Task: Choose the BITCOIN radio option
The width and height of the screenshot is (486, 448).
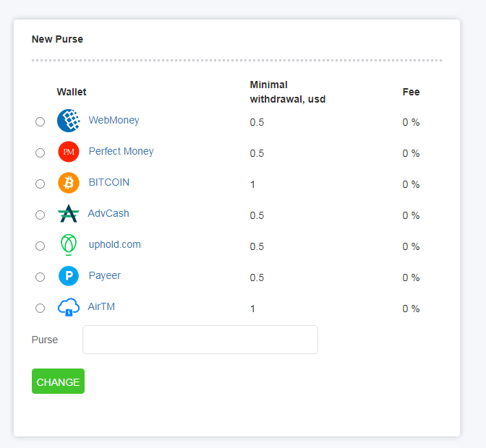Action: (x=40, y=184)
